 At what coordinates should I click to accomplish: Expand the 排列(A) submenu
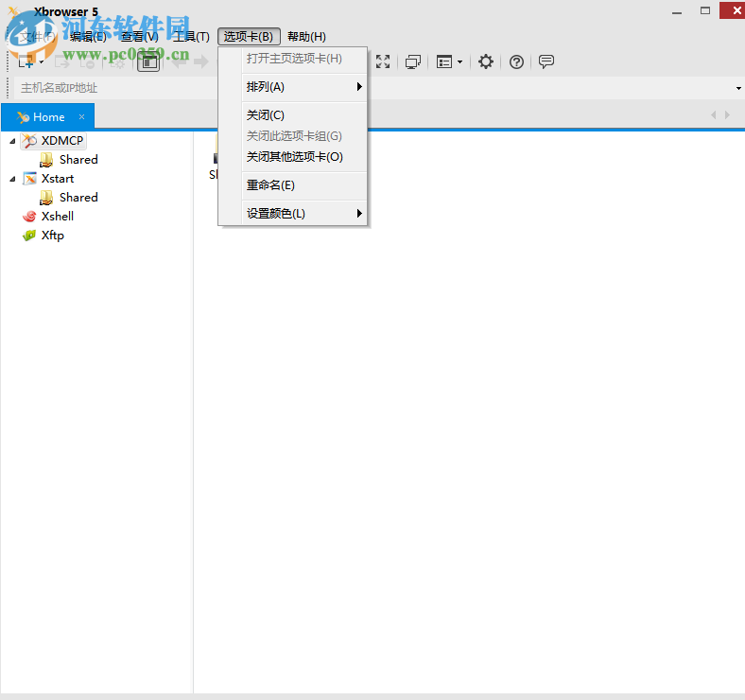click(293, 87)
